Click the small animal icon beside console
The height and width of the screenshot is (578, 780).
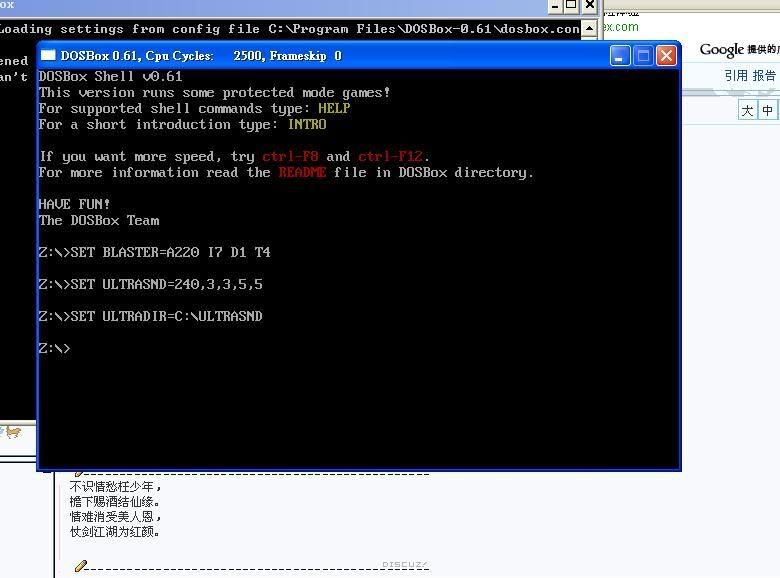click(x=12, y=432)
